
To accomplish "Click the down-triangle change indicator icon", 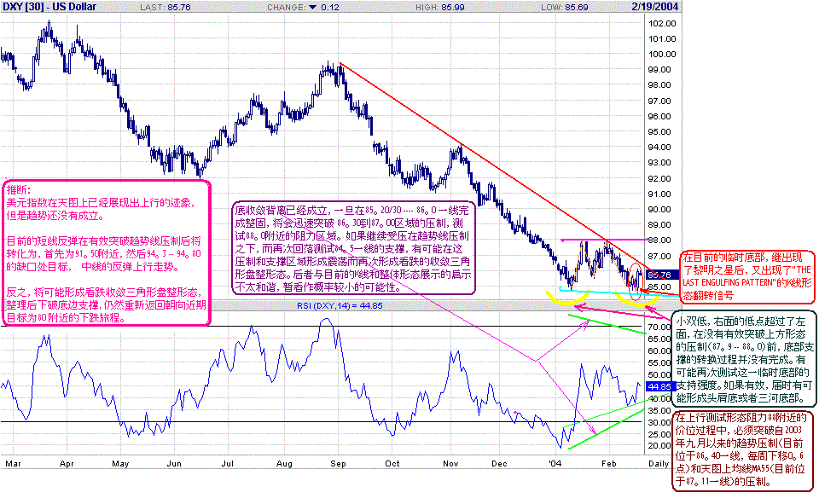I will (313, 8).
